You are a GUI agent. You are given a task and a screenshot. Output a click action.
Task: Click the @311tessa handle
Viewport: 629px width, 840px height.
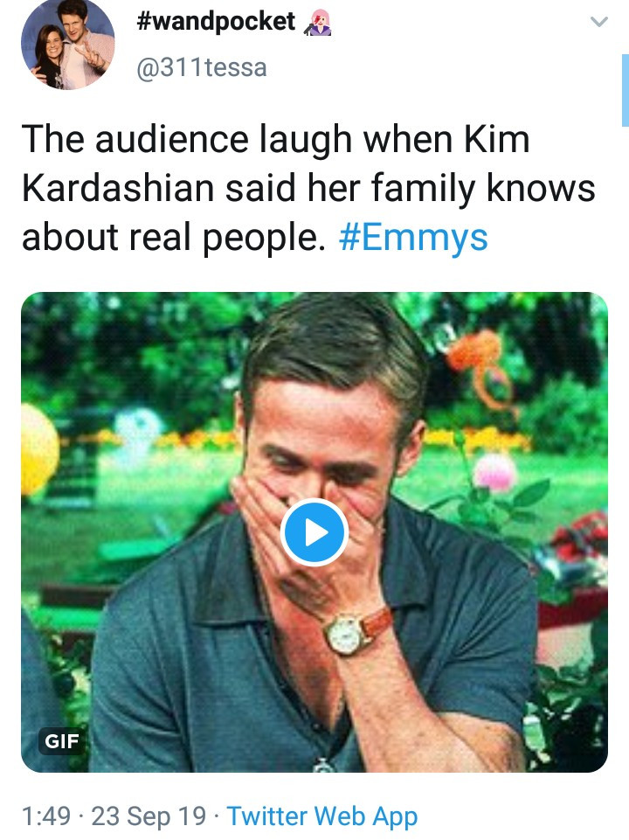[201, 66]
